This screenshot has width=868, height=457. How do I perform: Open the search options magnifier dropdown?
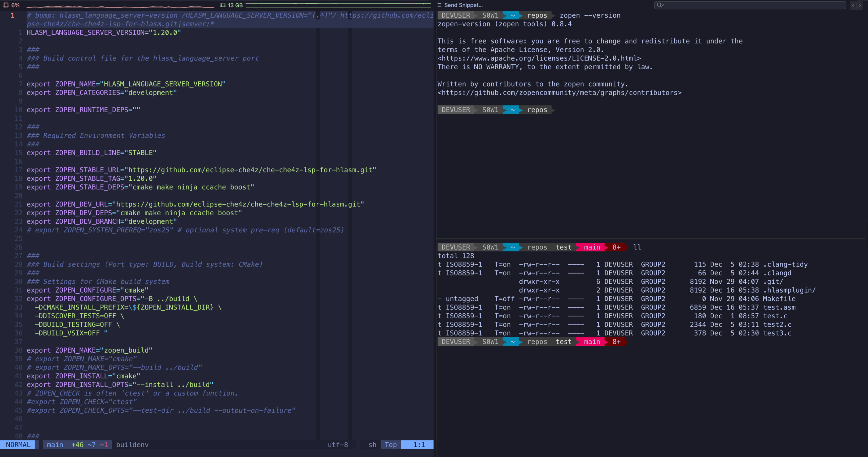660,5
